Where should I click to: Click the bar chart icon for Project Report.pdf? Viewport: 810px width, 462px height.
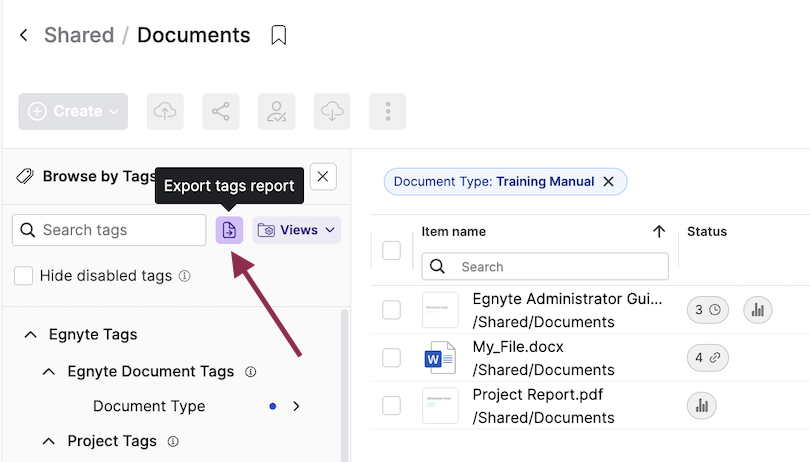coord(702,405)
